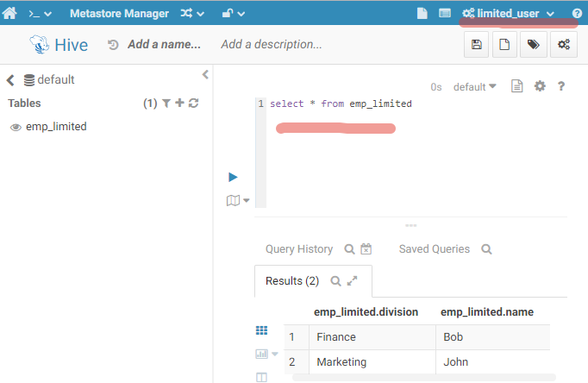Viewport: 588px width, 383px height.
Task: Open the explain query dropdown below run button
Action: pos(237,200)
